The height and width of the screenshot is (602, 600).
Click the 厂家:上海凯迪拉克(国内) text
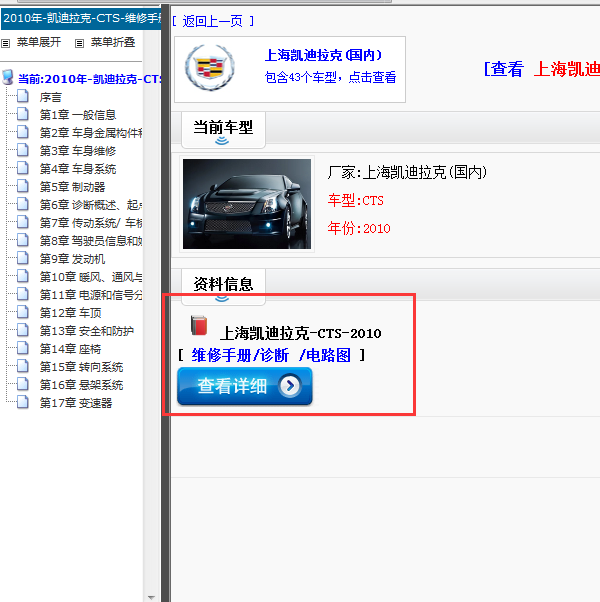(407, 172)
